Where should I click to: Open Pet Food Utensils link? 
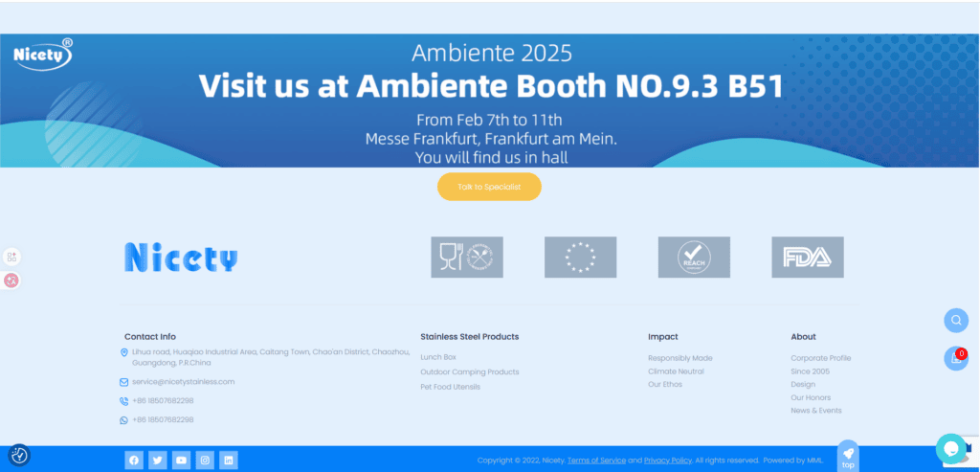450,387
